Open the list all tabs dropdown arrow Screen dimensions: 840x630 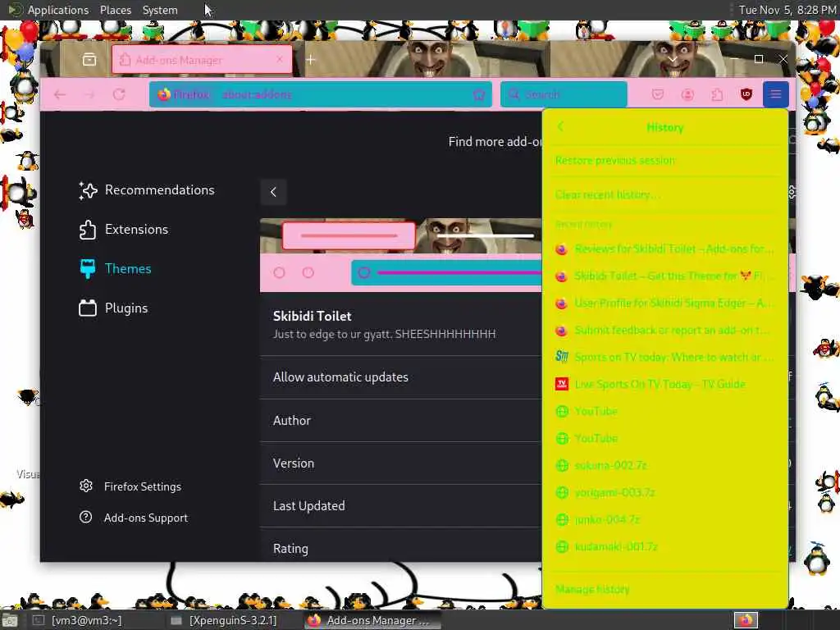point(673,59)
